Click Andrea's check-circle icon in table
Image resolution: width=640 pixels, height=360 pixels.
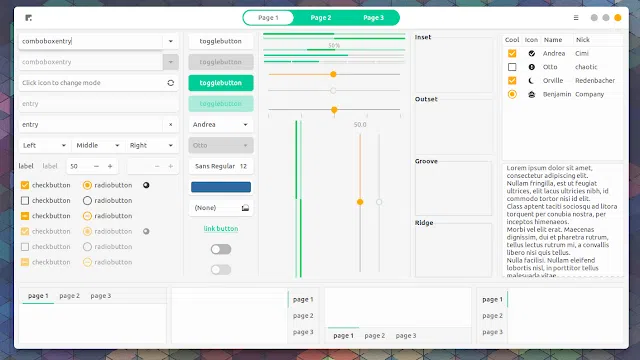point(531,53)
